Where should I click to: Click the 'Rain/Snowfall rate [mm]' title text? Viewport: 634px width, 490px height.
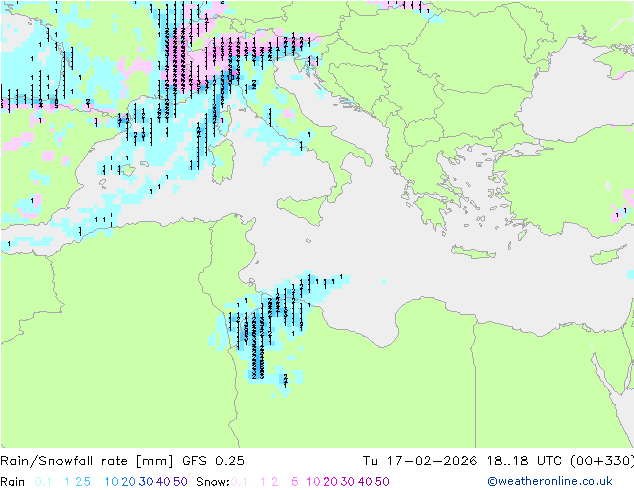[87, 461]
